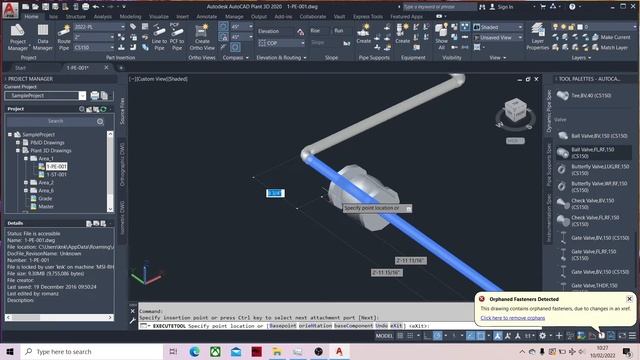
Task: Open the Annotate ribbon tab
Action: click(207, 17)
